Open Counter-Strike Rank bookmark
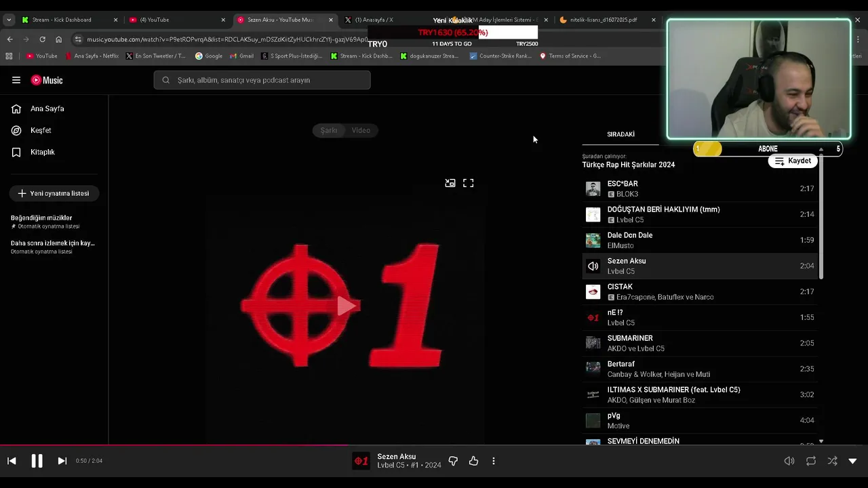Viewport: 868px width, 488px height. [500, 56]
